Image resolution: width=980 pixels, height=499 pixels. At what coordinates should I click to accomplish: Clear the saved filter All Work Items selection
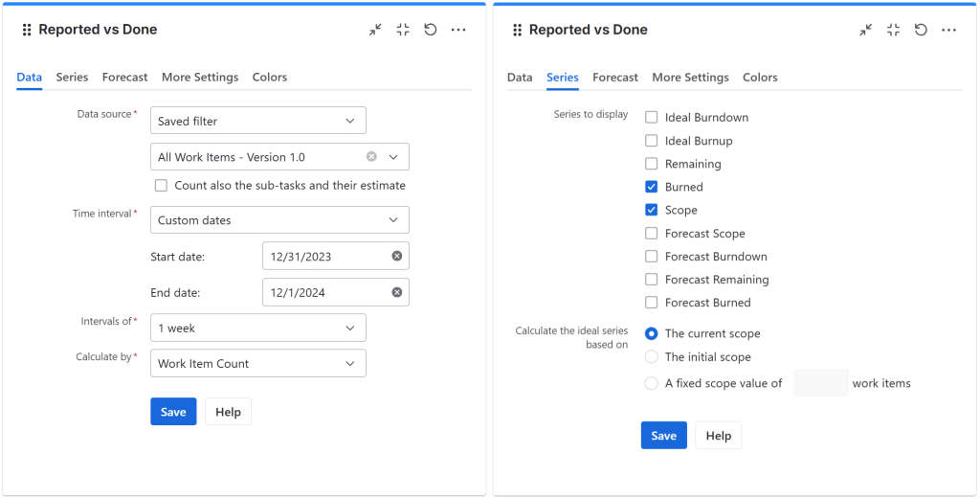tap(371, 157)
